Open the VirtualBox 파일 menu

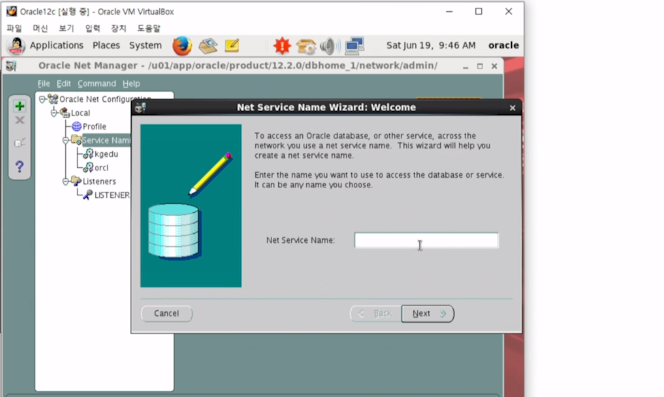(14, 28)
